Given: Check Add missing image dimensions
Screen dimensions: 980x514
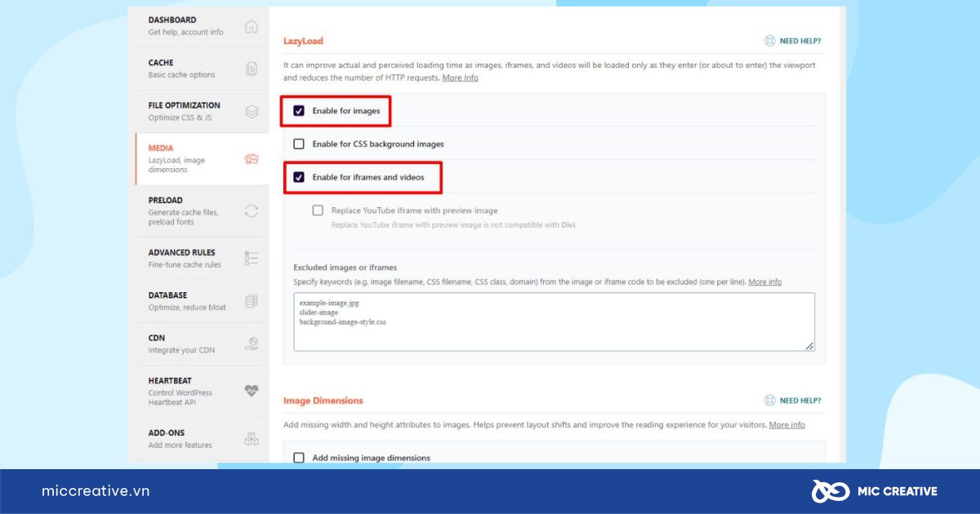Looking at the screenshot, I should 299,459.
